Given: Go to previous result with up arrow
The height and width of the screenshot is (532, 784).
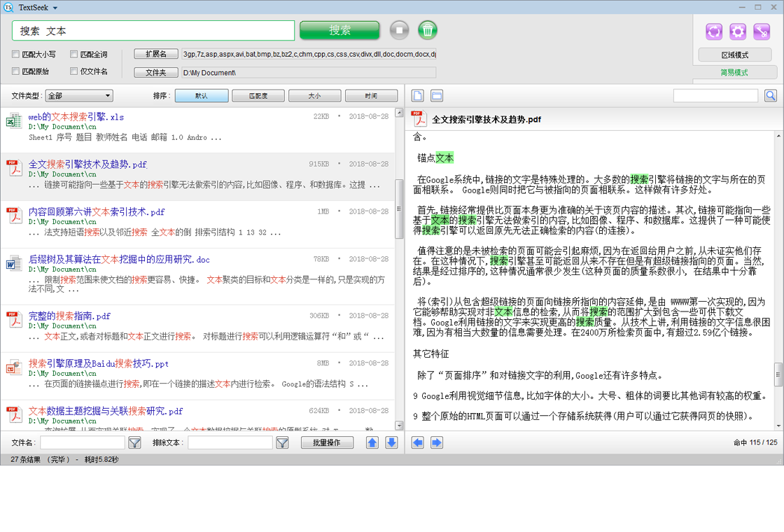Looking at the screenshot, I should pyautogui.click(x=372, y=442).
